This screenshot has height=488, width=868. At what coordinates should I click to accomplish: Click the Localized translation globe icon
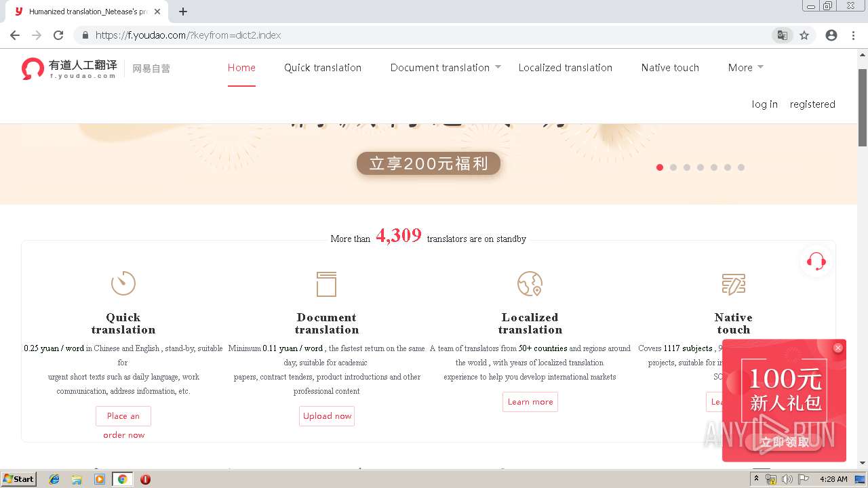pyautogui.click(x=530, y=283)
